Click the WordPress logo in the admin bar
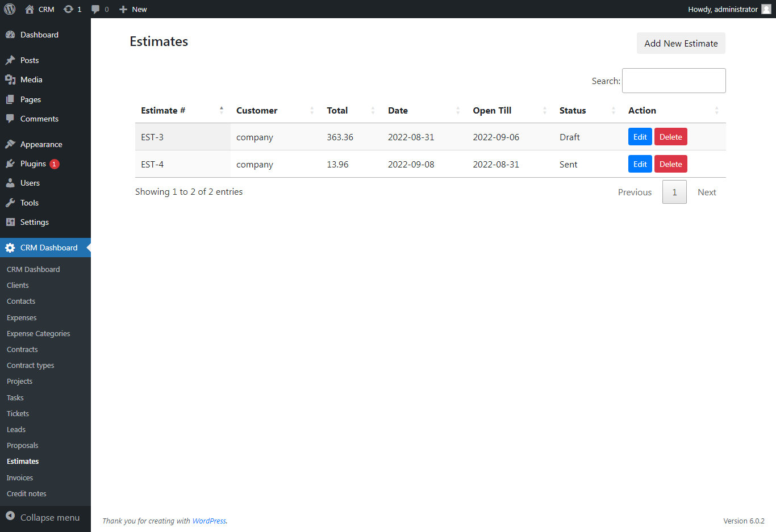776x532 pixels. tap(9, 9)
